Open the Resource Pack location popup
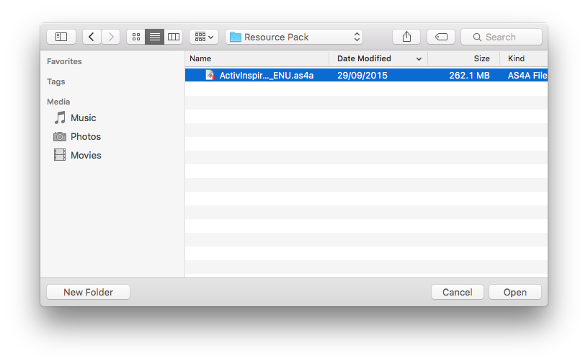 click(x=294, y=37)
